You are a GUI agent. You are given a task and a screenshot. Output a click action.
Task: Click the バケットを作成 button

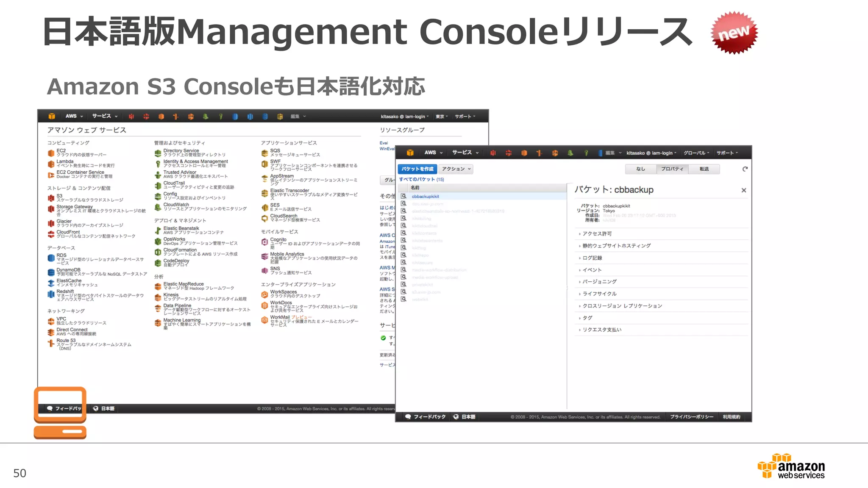(417, 169)
